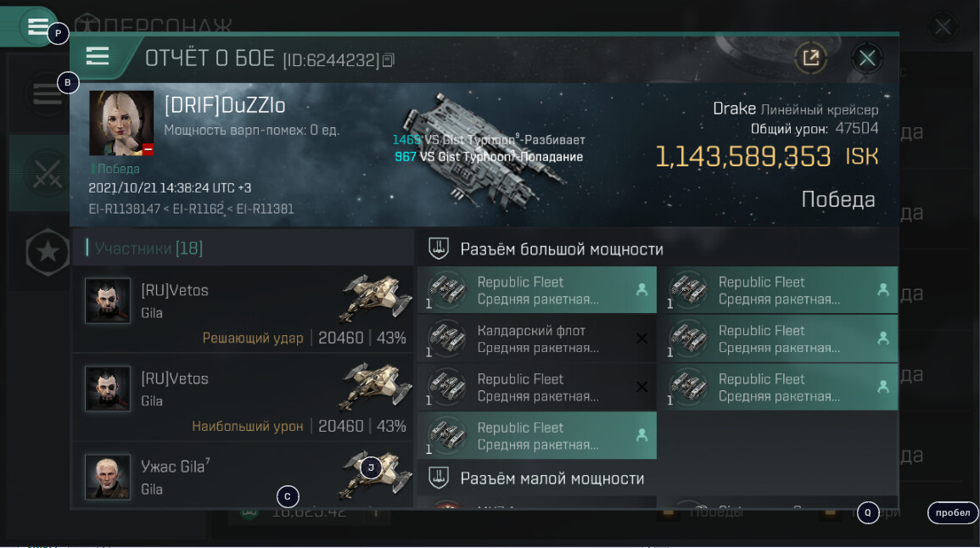
Task: Open the crossed swords sidebar icon
Action: click(x=48, y=173)
